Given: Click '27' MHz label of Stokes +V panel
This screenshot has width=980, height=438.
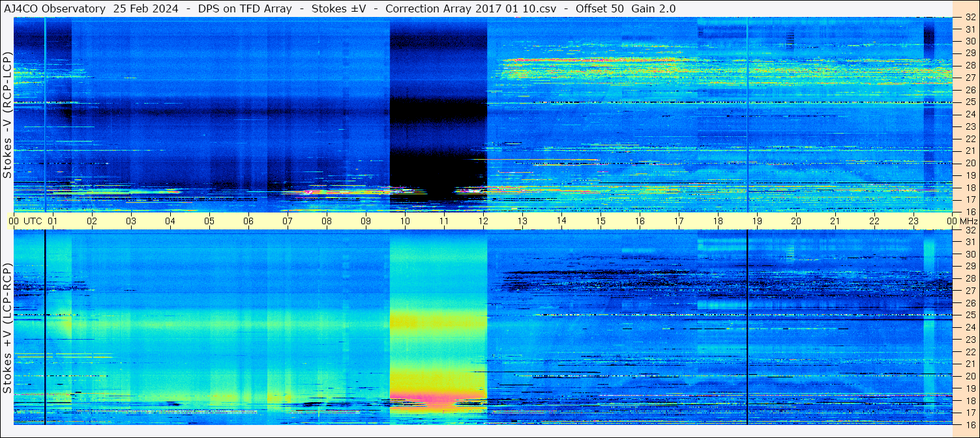Looking at the screenshot, I should 970,291.
